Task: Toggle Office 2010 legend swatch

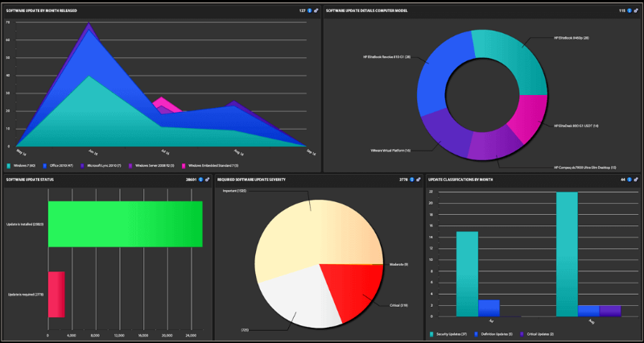Action: (45, 166)
